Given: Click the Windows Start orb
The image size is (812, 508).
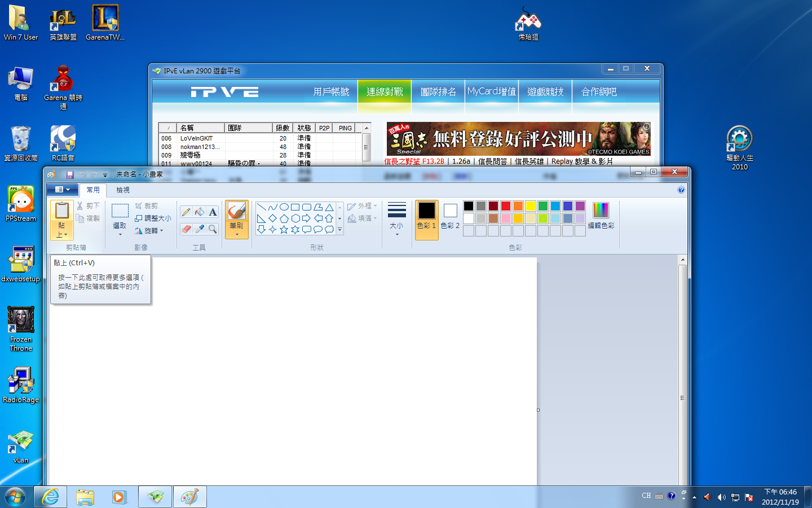Looking at the screenshot, I should 15,497.
